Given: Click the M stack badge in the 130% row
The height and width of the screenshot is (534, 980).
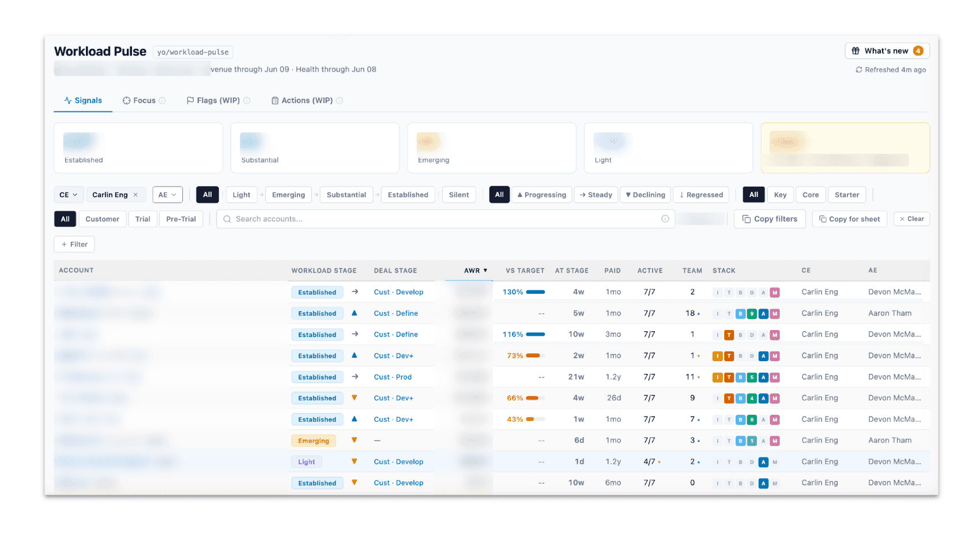Looking at the screenshot, I should [775, 293].
